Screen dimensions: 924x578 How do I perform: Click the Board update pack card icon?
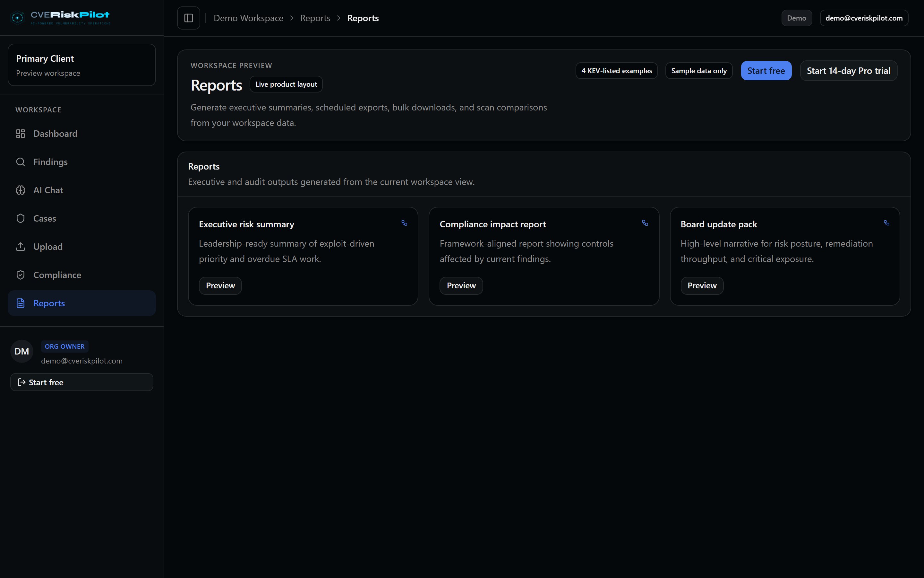tap(886, 223)
